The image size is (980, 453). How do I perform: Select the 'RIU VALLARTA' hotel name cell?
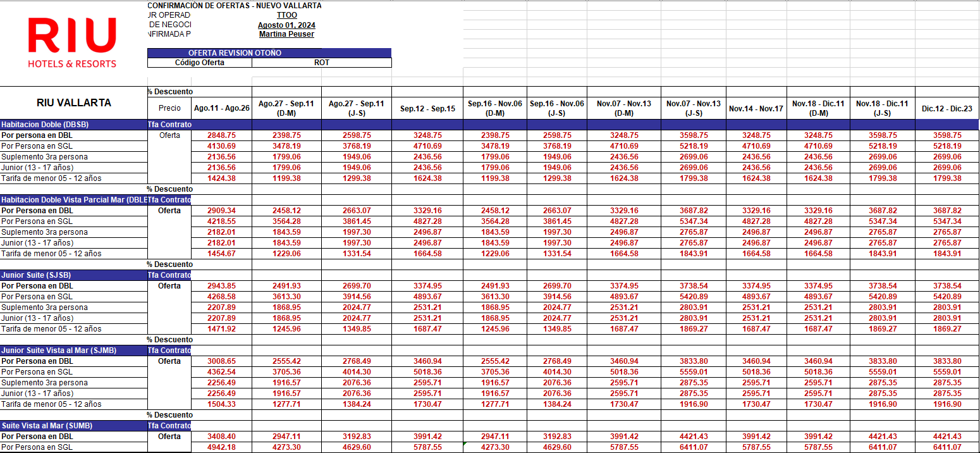click(73, 102)
